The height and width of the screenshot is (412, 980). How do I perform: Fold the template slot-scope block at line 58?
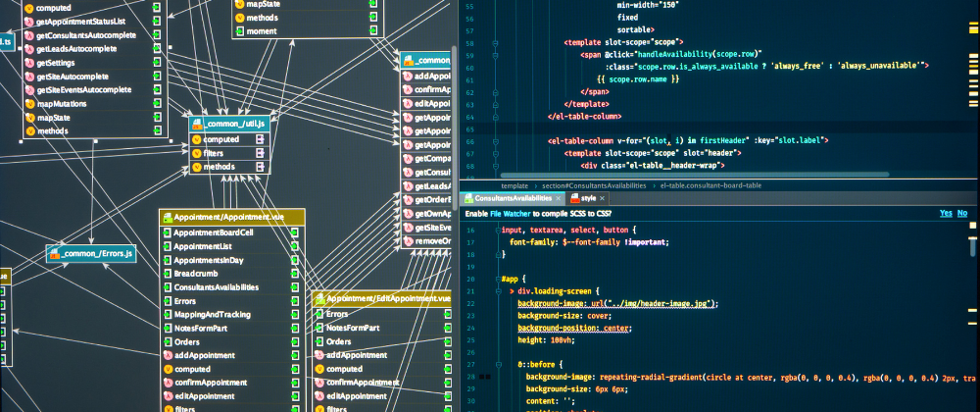(494, 43)
